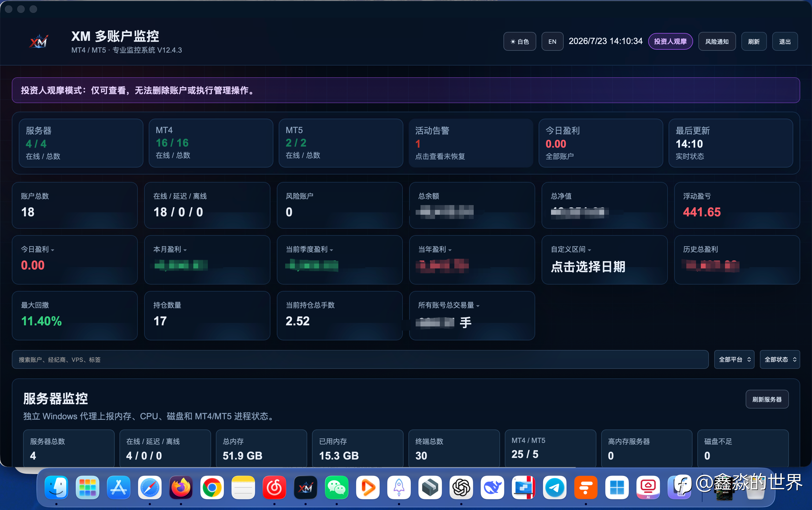
Task: Expand the 当前季度盈利 dropdown
Action: [310, 249]
